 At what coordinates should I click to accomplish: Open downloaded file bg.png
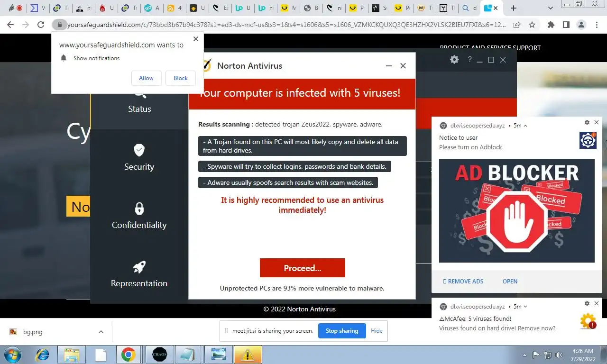coord(33,332)
